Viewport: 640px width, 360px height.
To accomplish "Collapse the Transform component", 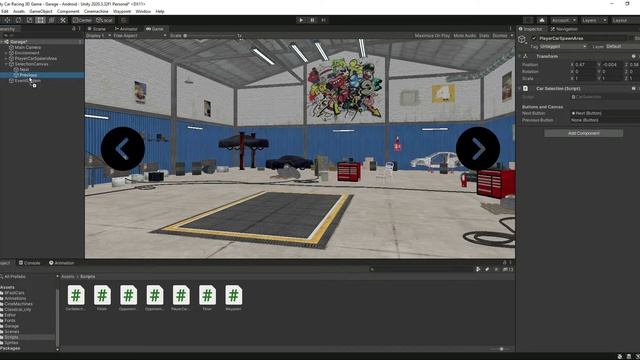I will click(520, 56).
